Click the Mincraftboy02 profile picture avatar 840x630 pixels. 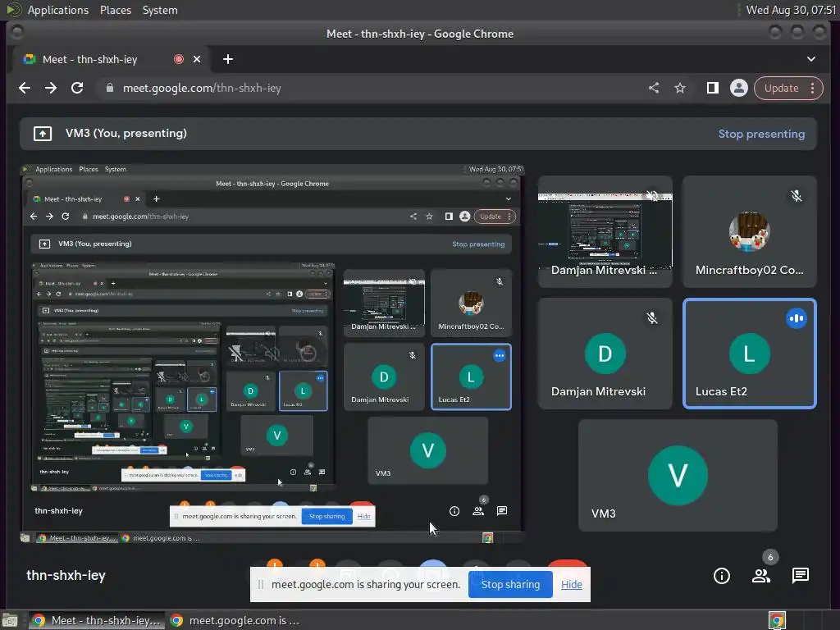click(x=750, y=231)
